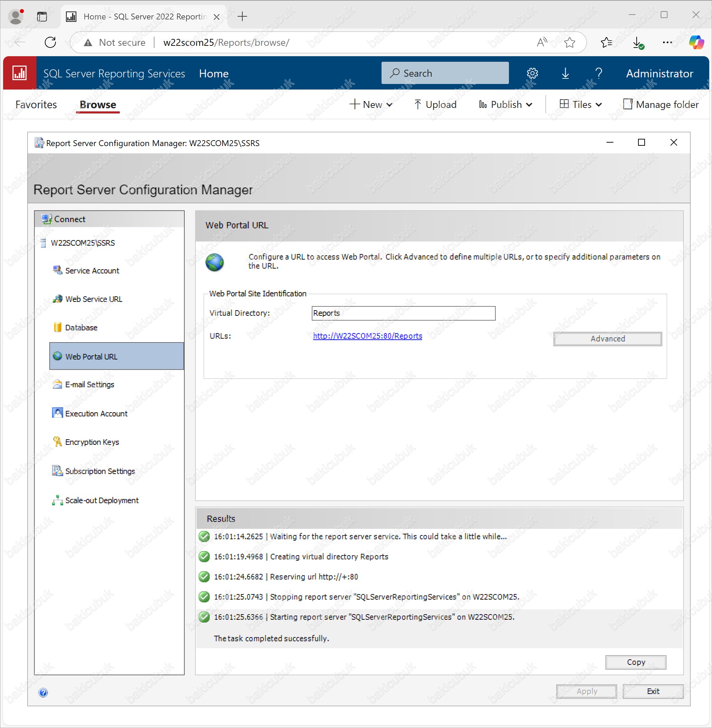The image size is (712, 728).
Task: Click the SSRS red chart logo icon
Action: [x=19, y=73]
